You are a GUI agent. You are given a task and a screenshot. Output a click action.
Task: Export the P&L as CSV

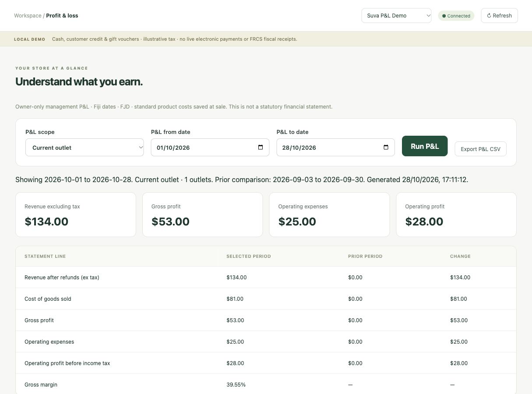point(480,149)
